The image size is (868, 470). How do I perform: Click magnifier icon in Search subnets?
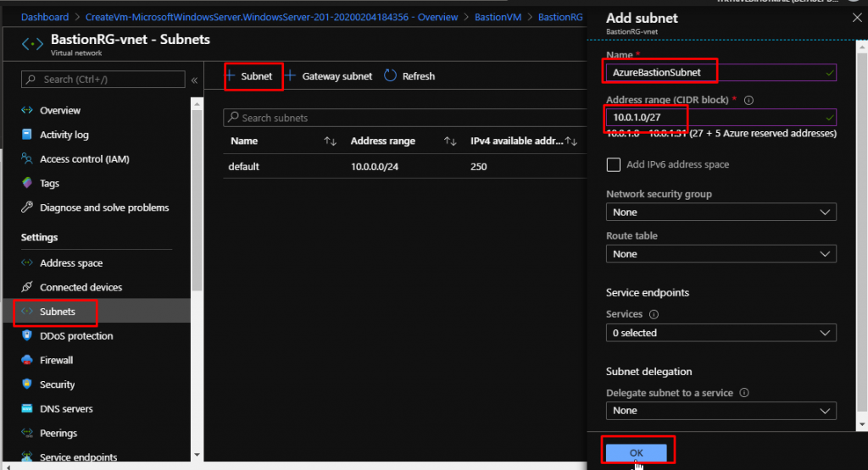[234, 117]
